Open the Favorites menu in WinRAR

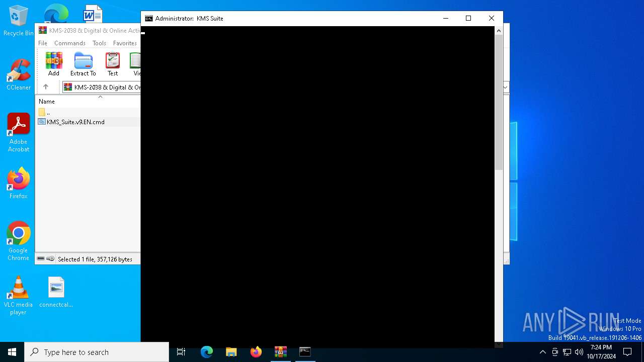(x=125, y=43)
